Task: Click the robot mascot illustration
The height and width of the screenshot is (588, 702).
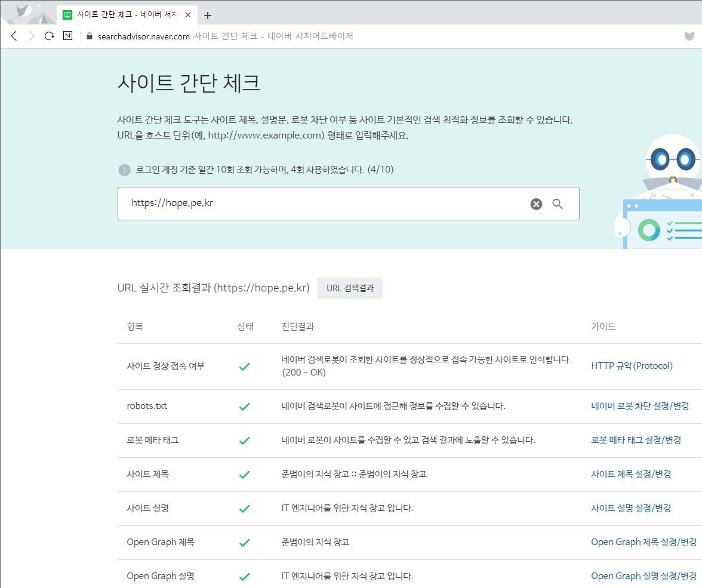Action: click(x=658, y=192)
